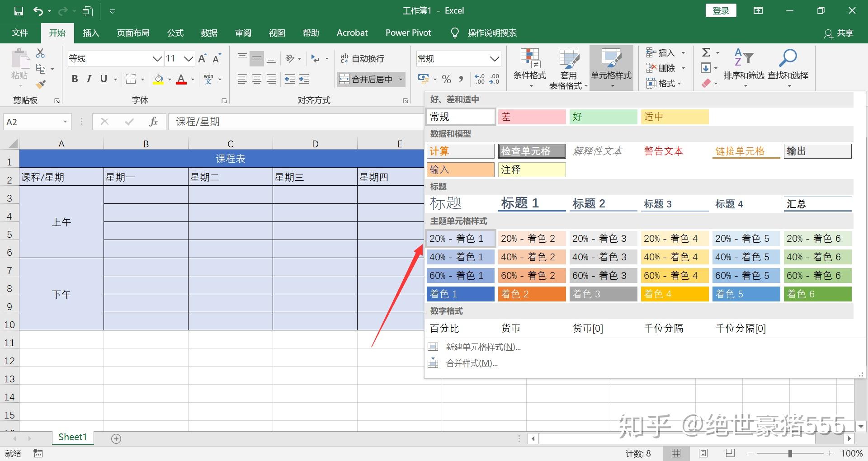Click the Save icon in the quick access toolbar
Viewport: 868px width, 461px height.
[18, 11]
